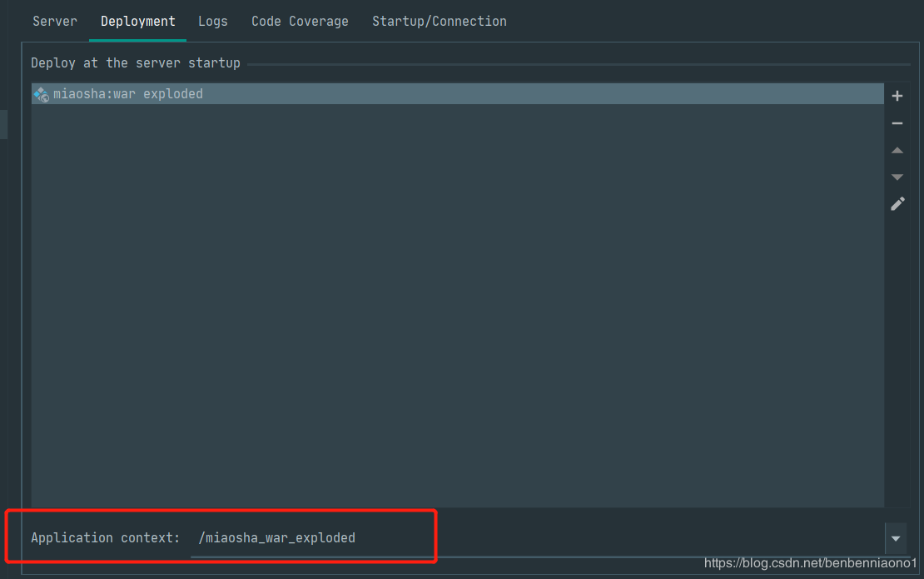Screen dimensions: 924x579
Task: Click the Application context label
Action: (105, 538)
